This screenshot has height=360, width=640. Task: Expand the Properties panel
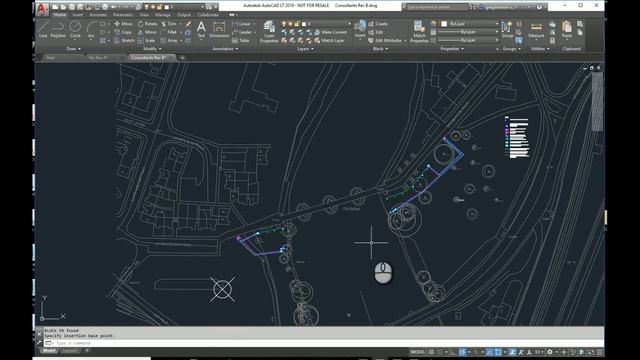coord(452,49)
